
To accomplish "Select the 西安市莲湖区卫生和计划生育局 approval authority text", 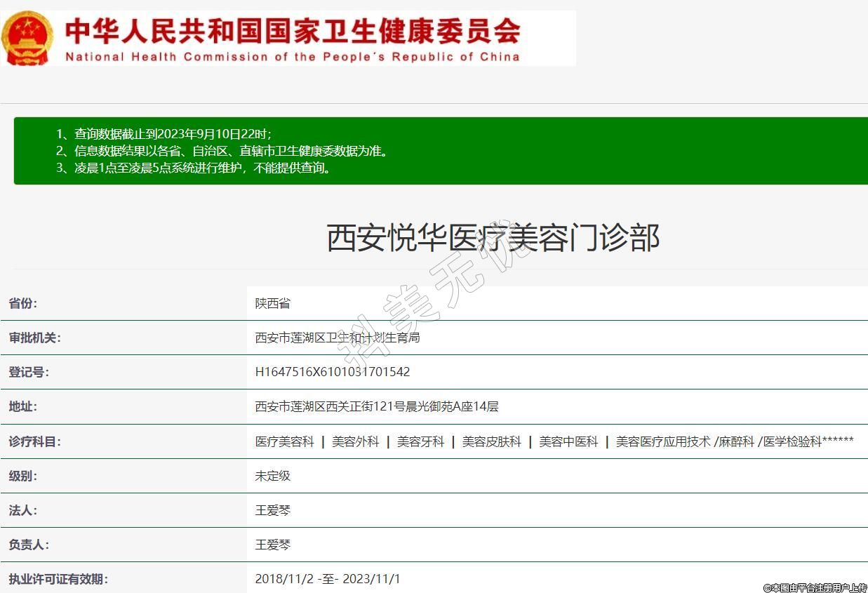I will [337, 338].
